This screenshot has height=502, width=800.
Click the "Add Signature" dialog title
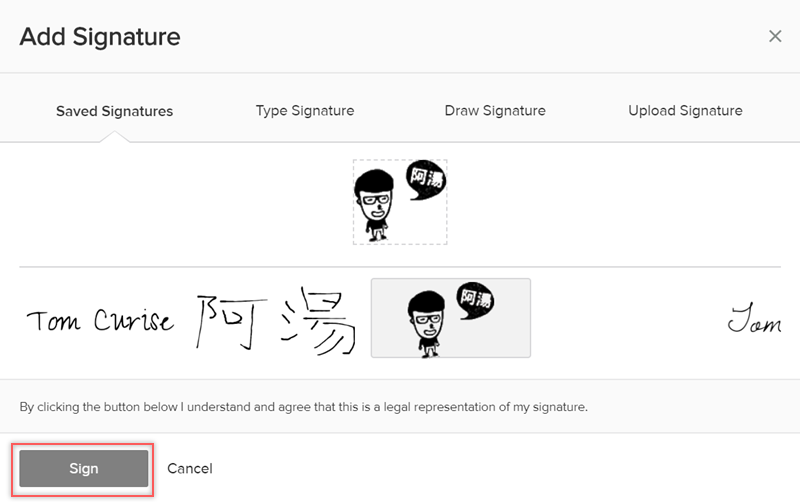(100, 37)
